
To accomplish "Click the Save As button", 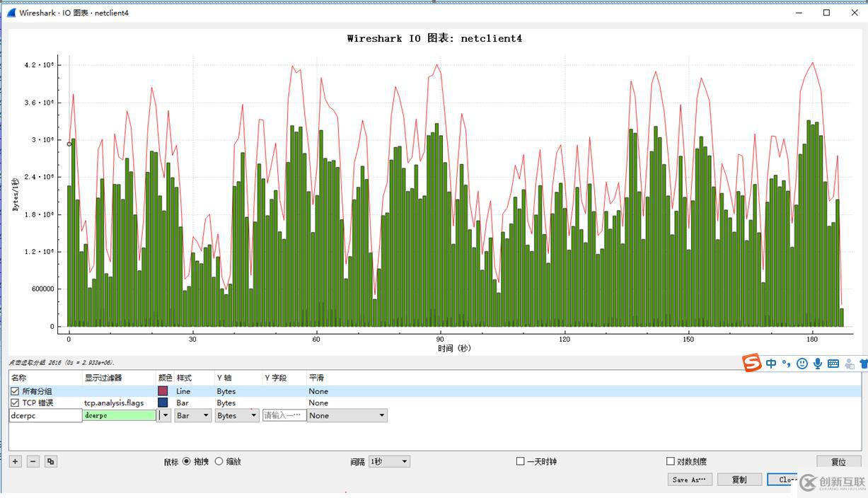I will coord(690,480).
